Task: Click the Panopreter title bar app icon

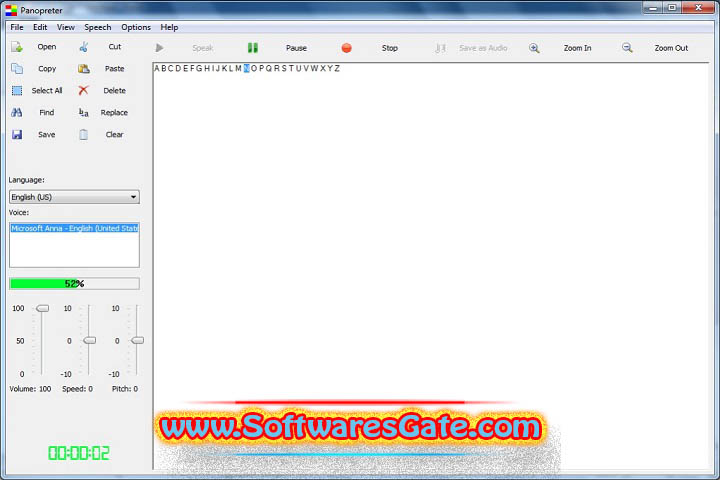Action: tap(11, 10)
